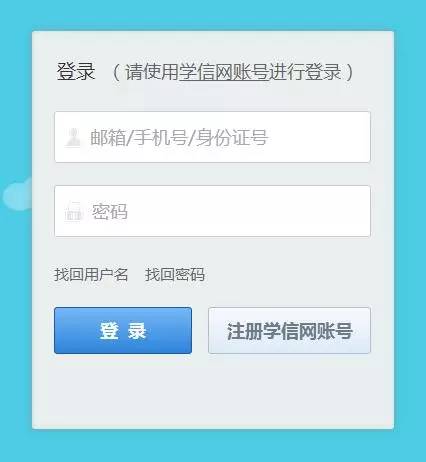Click the 请使用 hint text in header

[x=152, y=72]
